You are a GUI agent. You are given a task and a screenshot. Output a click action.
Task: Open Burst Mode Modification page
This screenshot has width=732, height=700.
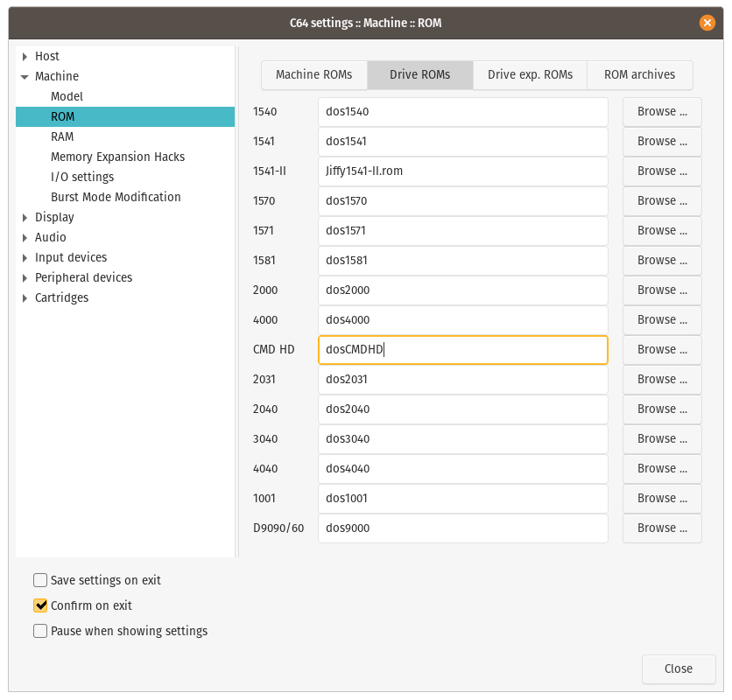[116, 197]
